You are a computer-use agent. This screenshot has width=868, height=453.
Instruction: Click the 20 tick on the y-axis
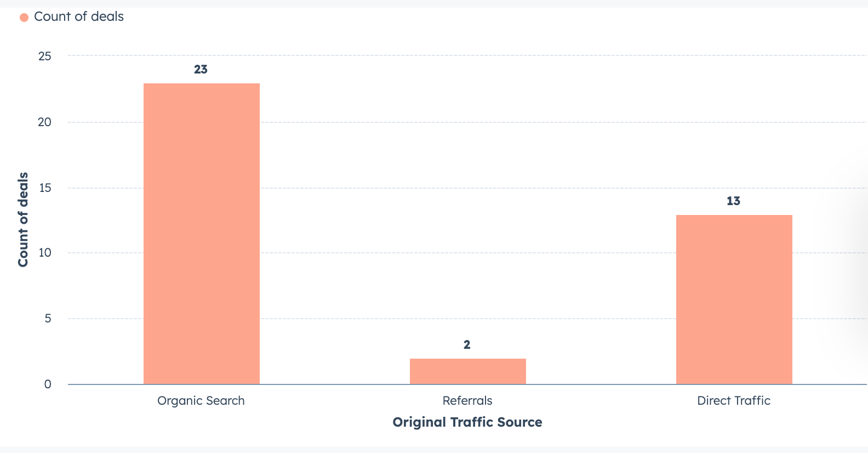(x=45, y=122)
